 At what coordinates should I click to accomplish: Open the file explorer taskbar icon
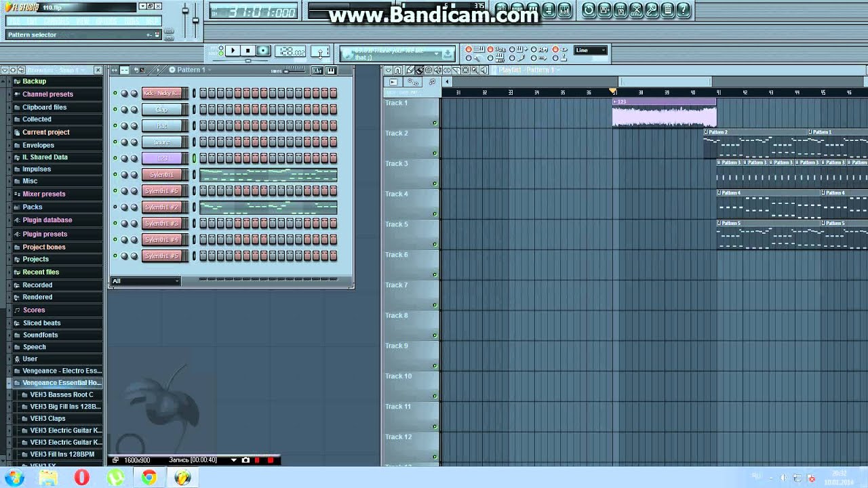pyautogui.click(x=48, y=478)
